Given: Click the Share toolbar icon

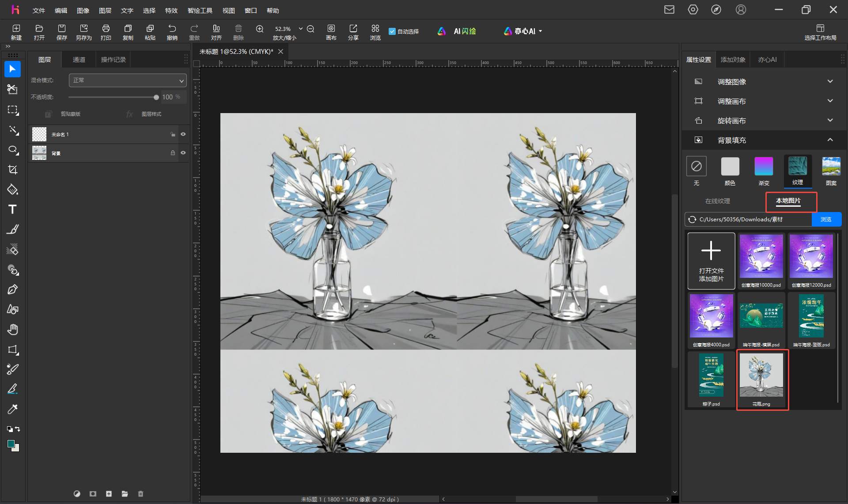Looking at the screenshot, I should (353, 32).
